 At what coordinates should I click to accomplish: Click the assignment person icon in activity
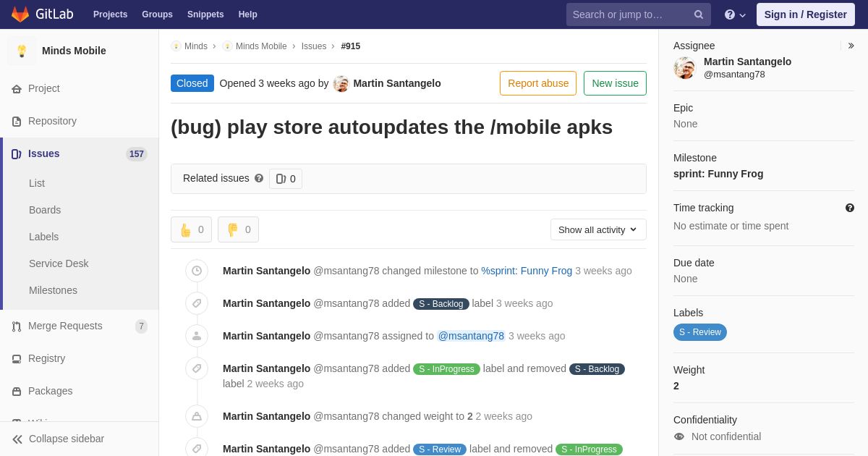coord(197,336)
